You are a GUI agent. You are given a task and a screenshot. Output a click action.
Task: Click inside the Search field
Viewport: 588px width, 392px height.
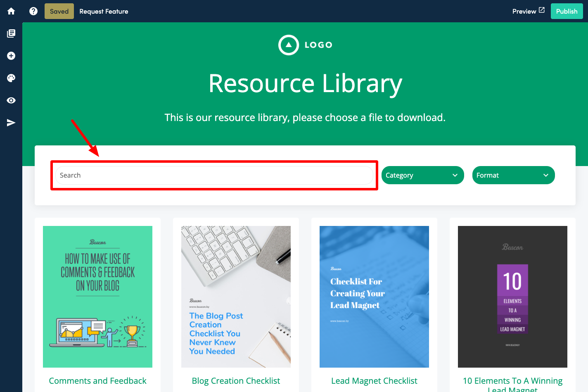point(214,175)
